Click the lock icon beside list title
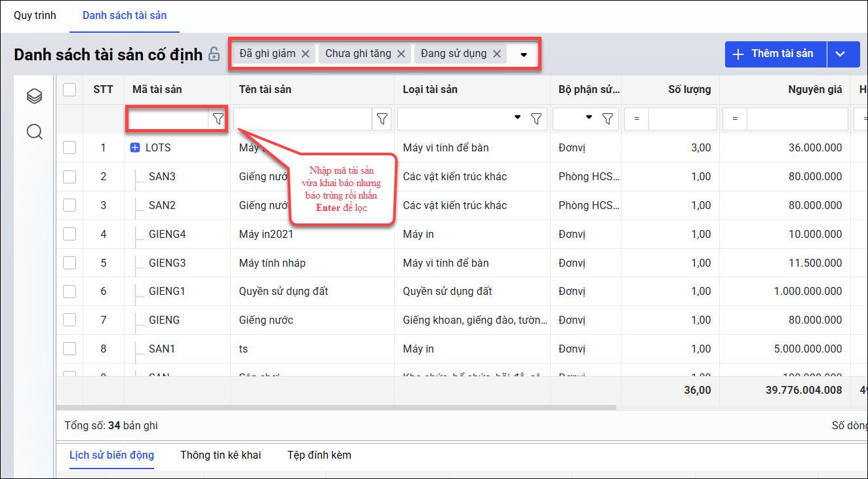Image resolution: width=868 pixels, height=479 pixels. point(214,54)
